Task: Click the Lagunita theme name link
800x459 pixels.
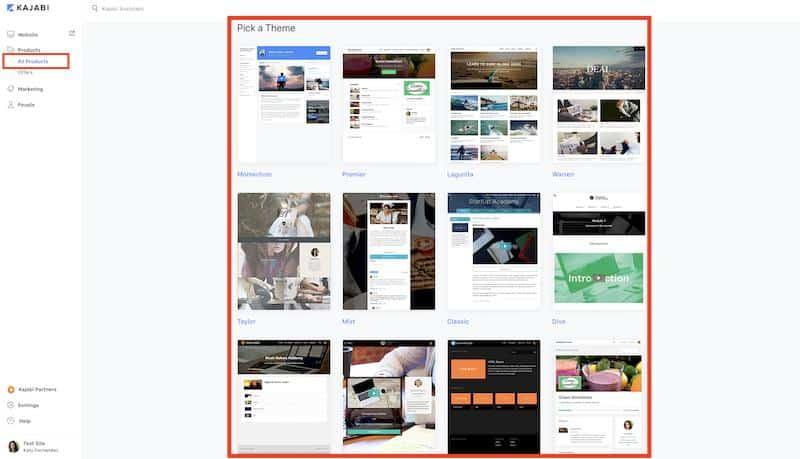Action: 460,174
